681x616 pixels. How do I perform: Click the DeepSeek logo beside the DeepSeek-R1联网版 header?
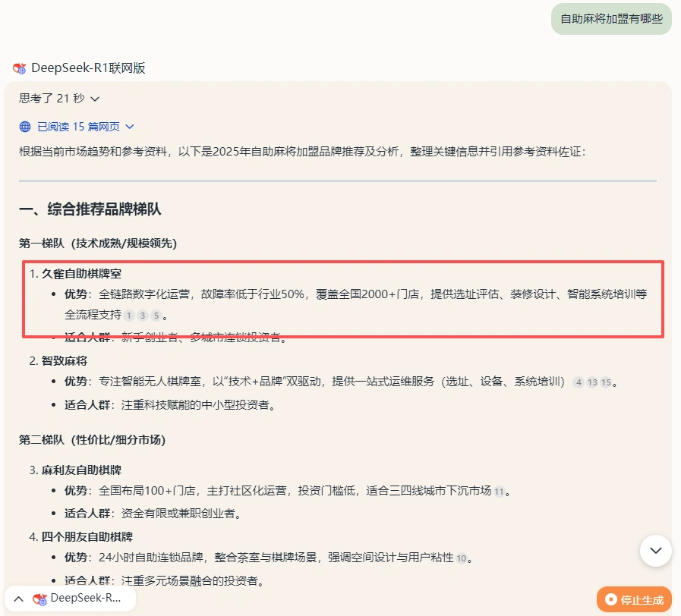point(20,68)
